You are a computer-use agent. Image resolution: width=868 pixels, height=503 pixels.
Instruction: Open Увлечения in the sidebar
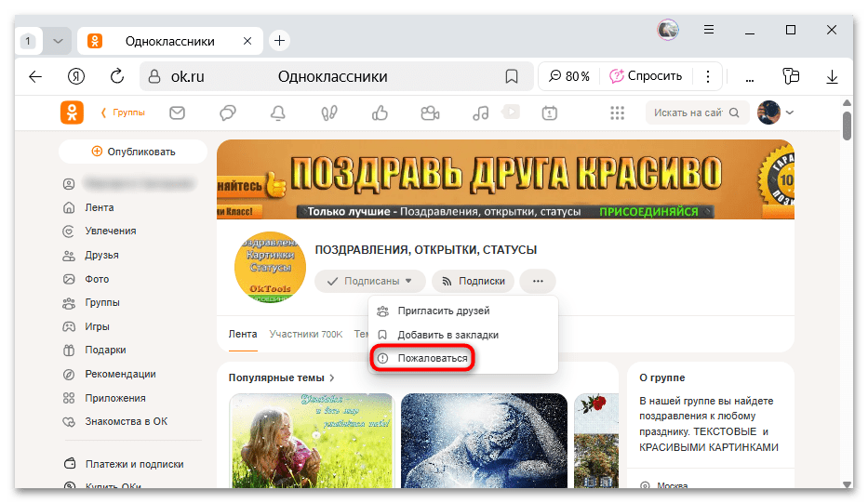[x=100, y=231]
